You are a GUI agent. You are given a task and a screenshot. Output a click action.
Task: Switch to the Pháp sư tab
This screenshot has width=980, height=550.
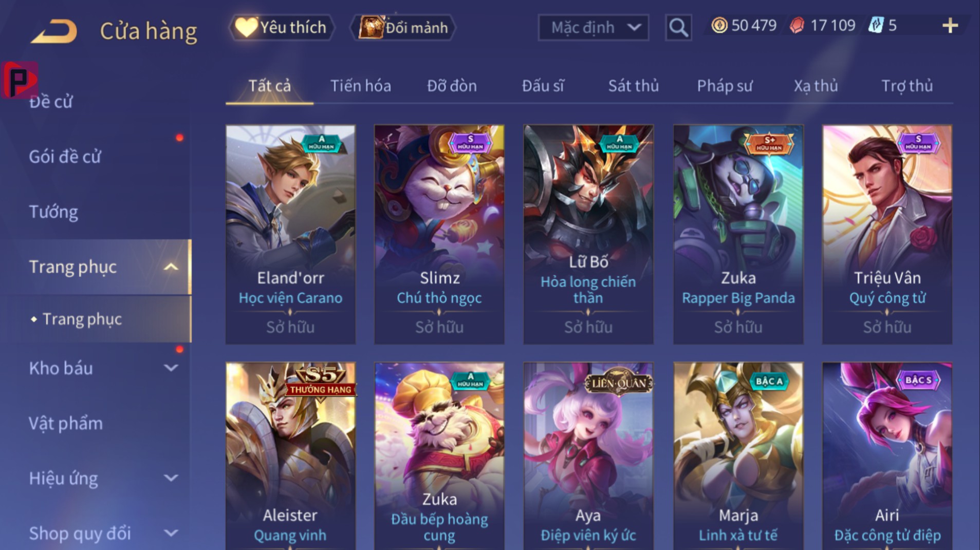725,86
